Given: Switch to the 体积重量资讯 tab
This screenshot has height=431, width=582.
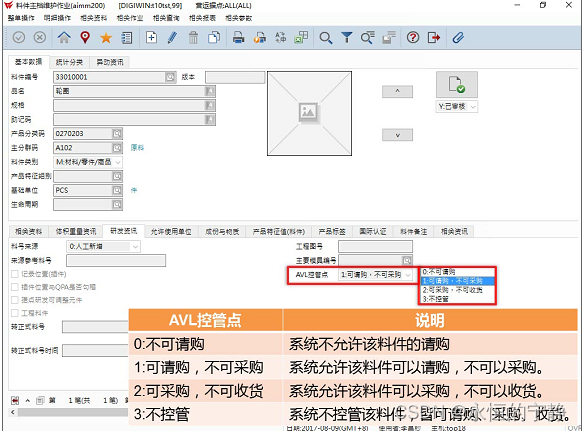Looking at the screenshot, I should coord(76,232).
